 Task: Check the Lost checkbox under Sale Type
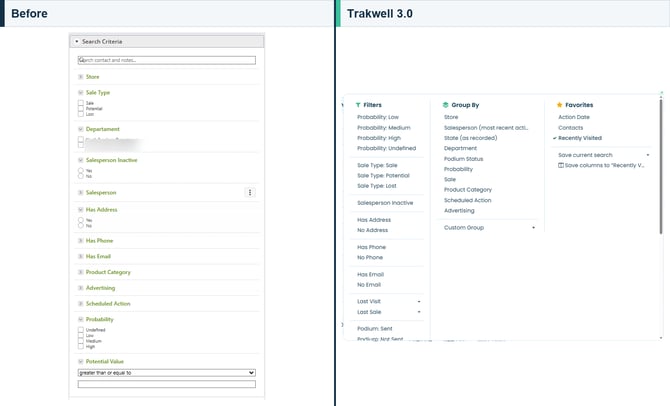[x=81, y=114]
